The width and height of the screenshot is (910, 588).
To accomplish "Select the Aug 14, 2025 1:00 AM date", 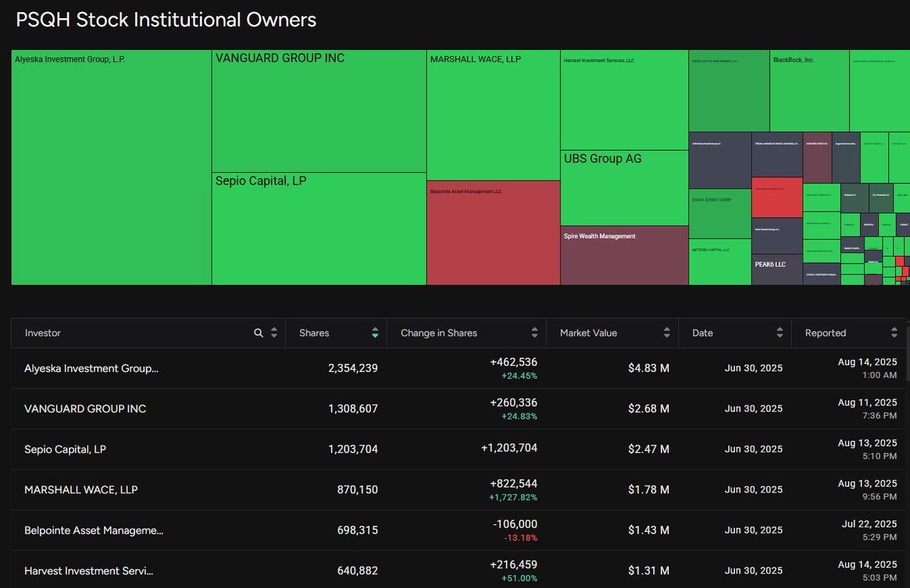I will pyautogui.click(x=868, y=367).
